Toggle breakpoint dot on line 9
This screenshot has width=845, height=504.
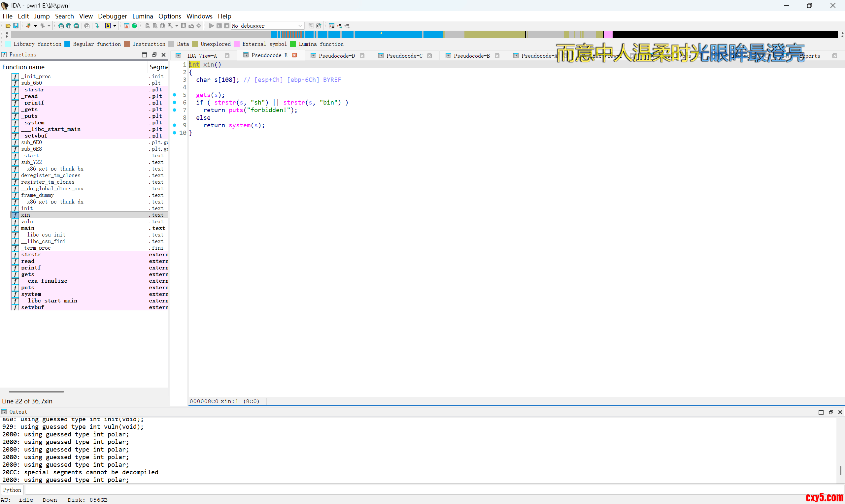[175, 125]
